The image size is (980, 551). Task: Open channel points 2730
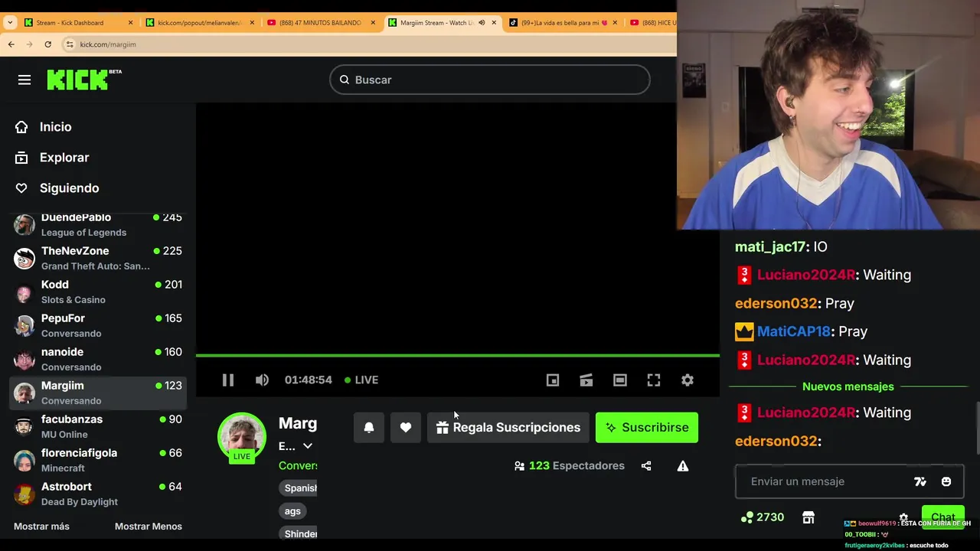tap(763, 517)
